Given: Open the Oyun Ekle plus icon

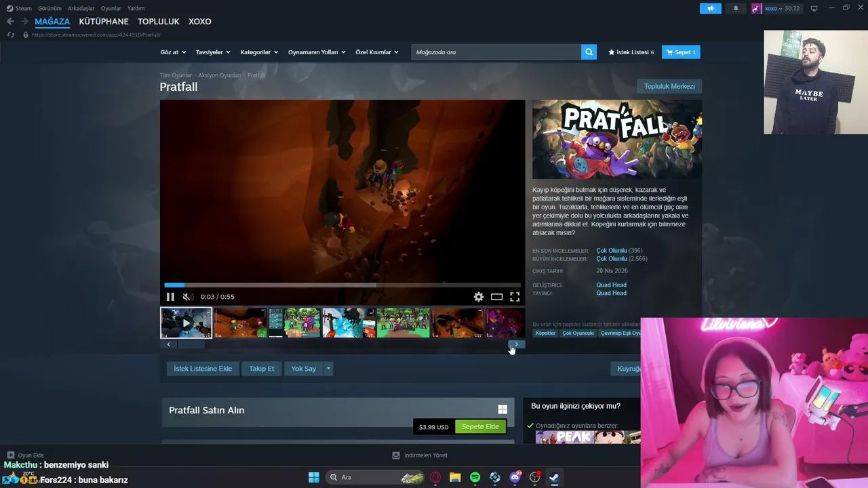Looking at the screenshot, I should pyautogui.click(x=11, y=455).
